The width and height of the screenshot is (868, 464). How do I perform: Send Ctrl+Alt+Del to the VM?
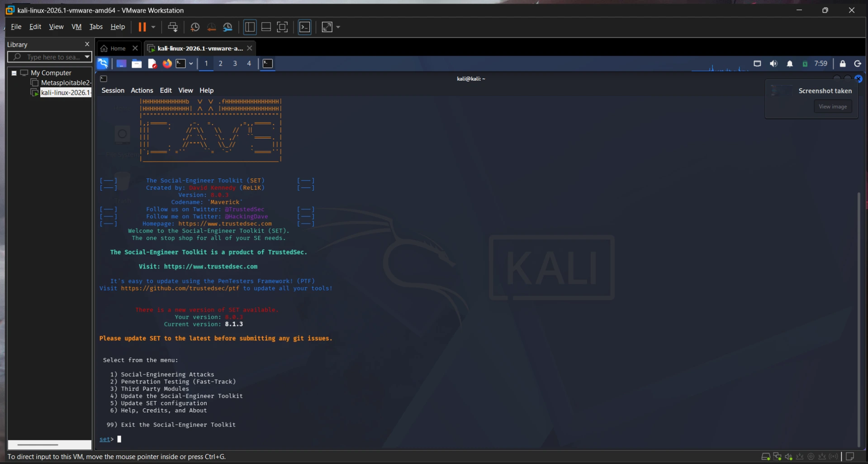(172, 27)
